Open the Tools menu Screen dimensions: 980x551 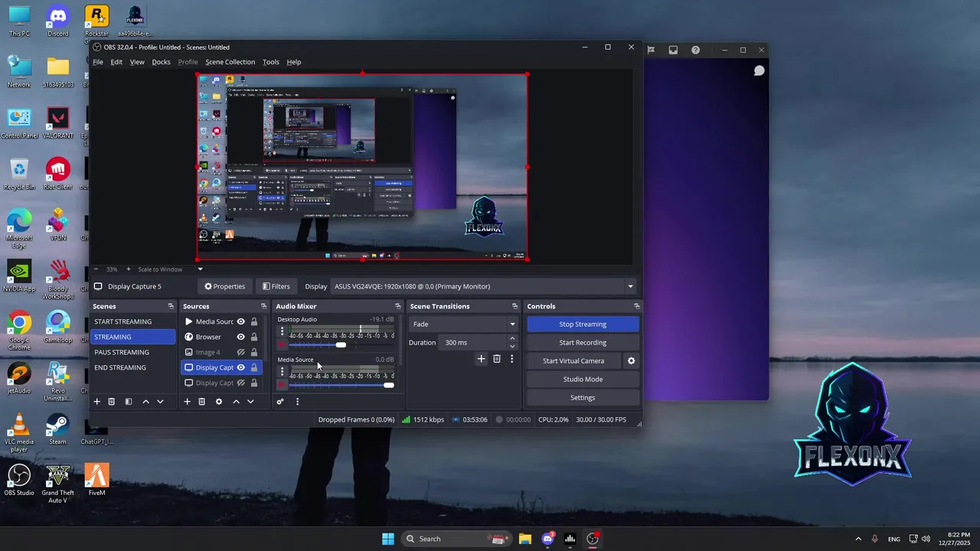271,62
